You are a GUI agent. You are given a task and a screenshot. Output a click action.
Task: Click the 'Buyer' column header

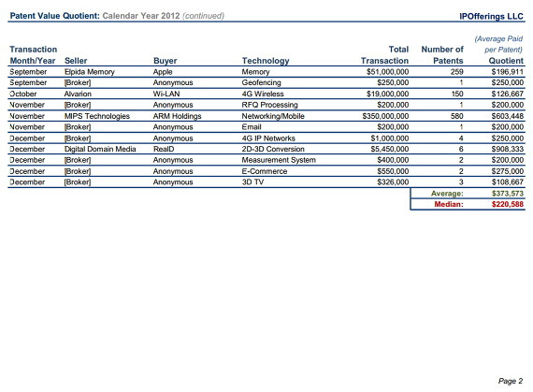(166, 61)
